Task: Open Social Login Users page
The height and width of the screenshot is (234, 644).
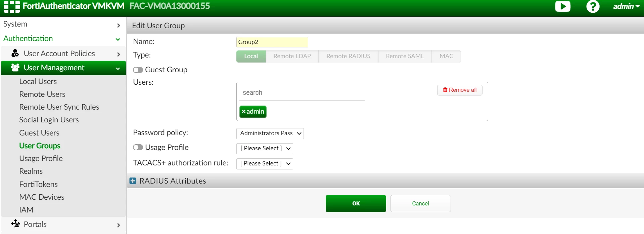Action: coord(49,120)
